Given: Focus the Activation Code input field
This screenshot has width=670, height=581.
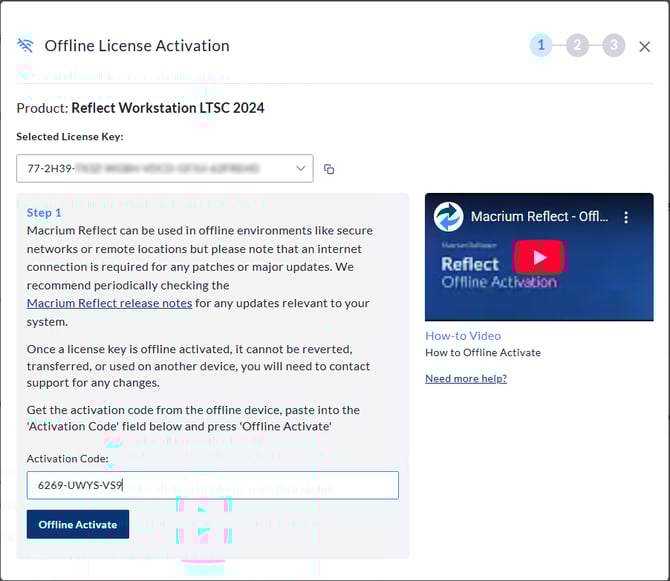Looking at the screenshot, I should [x=212, y=485].
